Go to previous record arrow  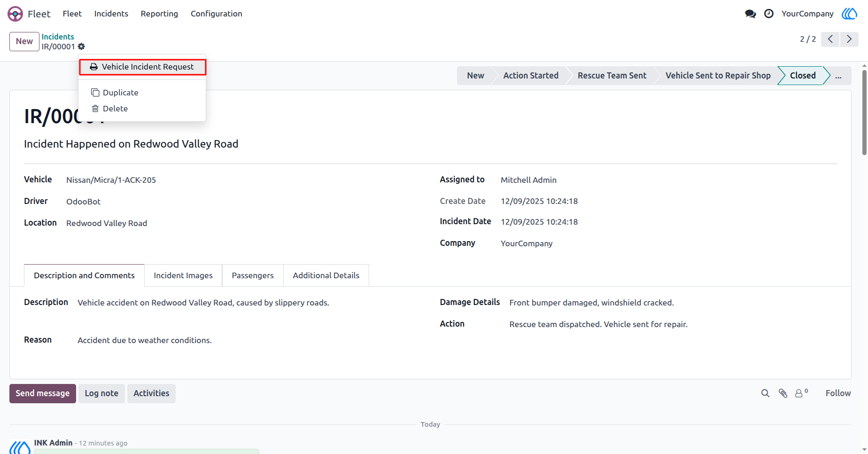click(830, 39)
